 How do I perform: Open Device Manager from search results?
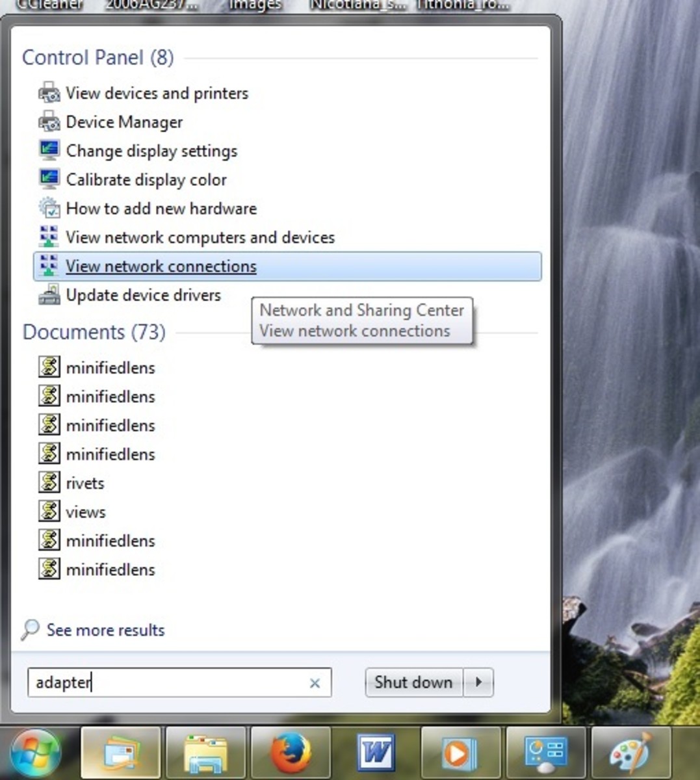coord(123,122)
